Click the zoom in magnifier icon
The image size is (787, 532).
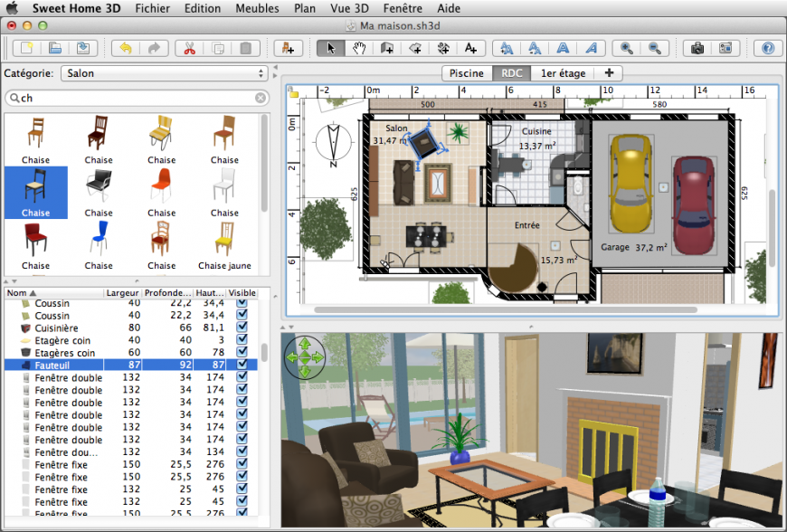626,48
